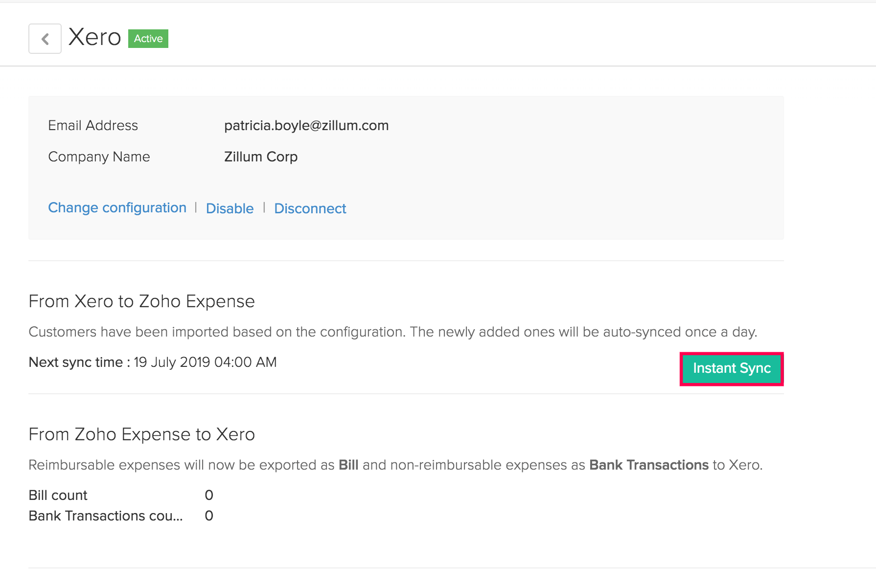Image resolution: width=876 pixels, height=588 pixels.
Task: Click the reimbursable expenses export description
Action: point(395,465)
